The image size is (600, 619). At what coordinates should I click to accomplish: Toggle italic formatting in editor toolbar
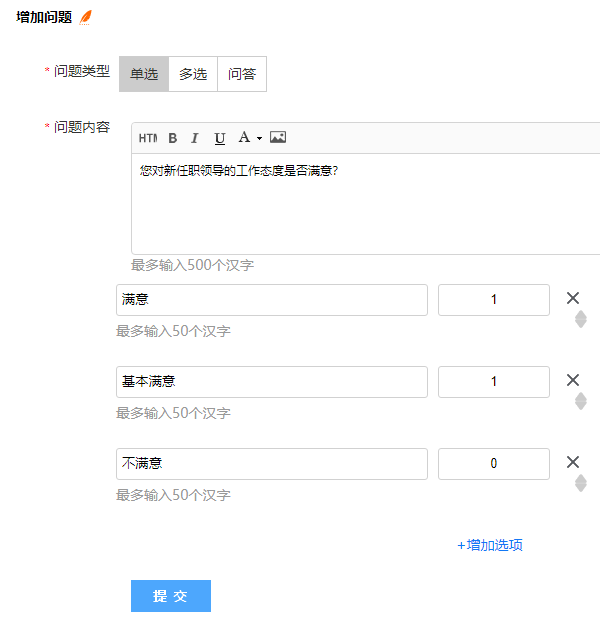[x=195, y=138]
